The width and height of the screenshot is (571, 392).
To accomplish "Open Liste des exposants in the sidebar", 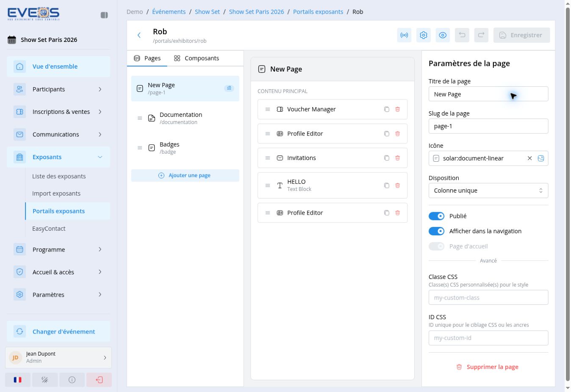I will (59, 176).
